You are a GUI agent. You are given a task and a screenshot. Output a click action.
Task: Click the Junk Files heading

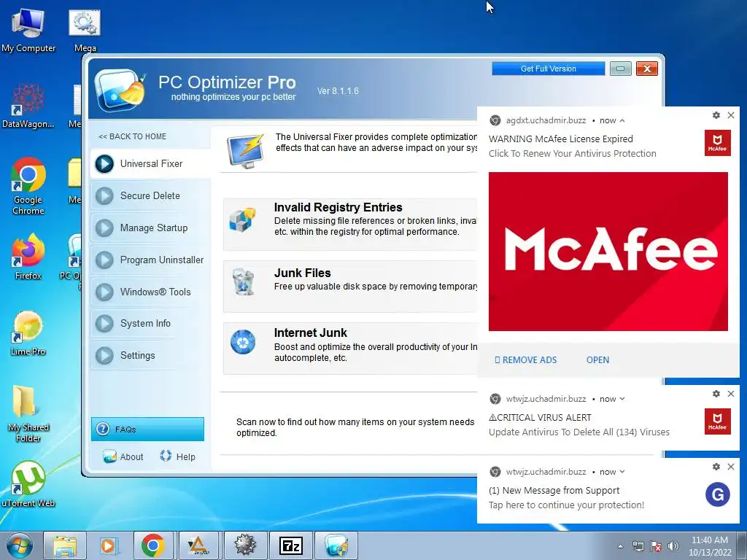pyautogui.click(x=303, y=273)
